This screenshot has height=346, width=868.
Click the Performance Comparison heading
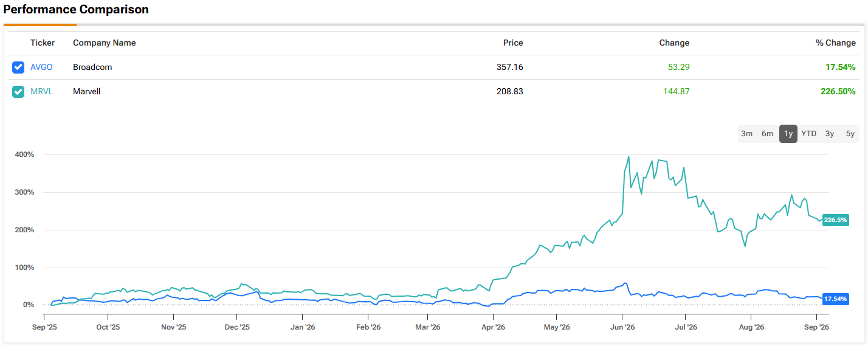pos(76,10)
